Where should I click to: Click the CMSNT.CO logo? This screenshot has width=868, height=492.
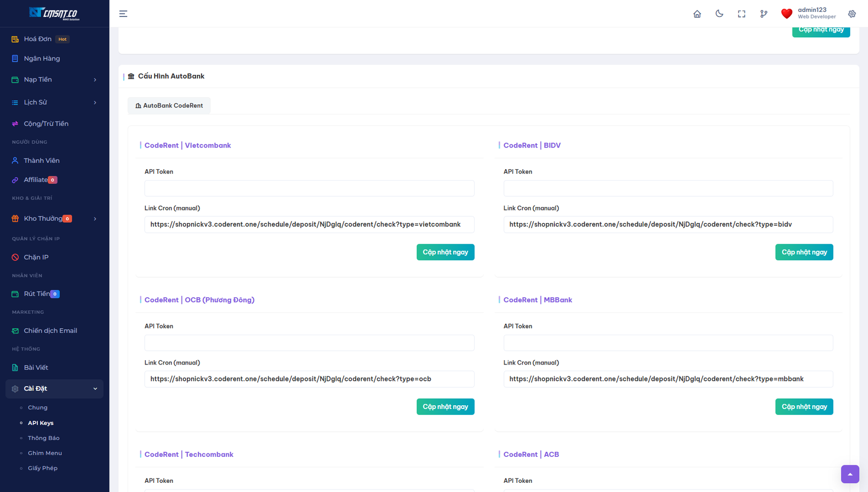(x=54, y=13)
